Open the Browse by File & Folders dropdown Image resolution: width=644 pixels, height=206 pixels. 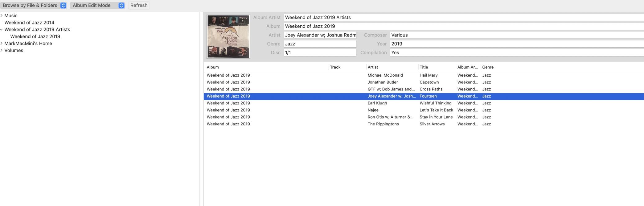click(x=34, y=5)
